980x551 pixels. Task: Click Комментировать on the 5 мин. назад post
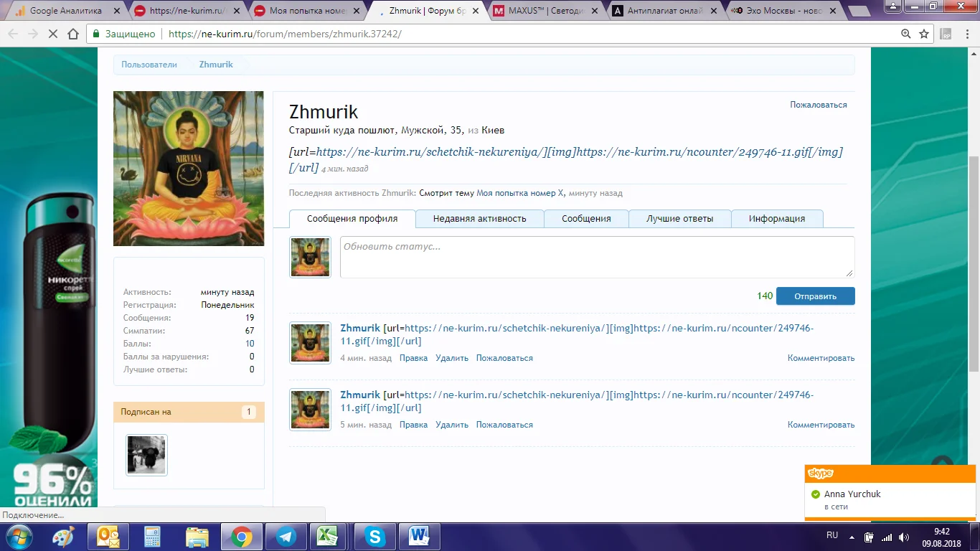[821, 425]
